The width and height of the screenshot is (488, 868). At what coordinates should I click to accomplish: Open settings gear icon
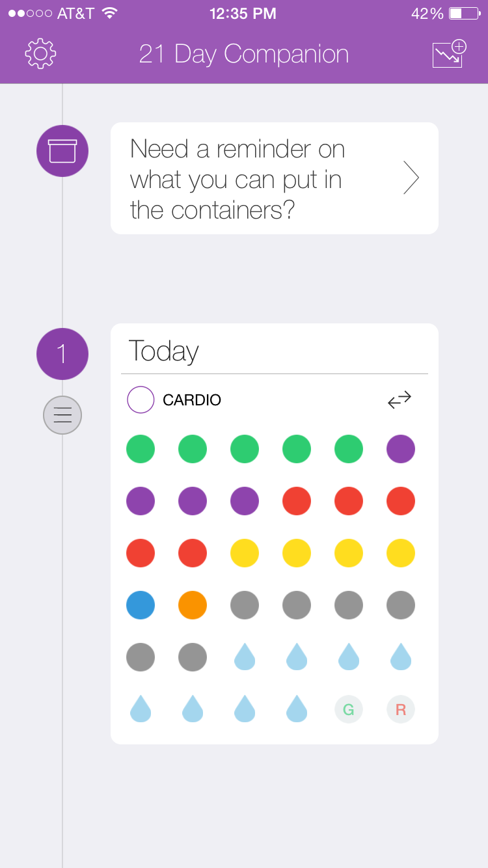pos(40,53)
